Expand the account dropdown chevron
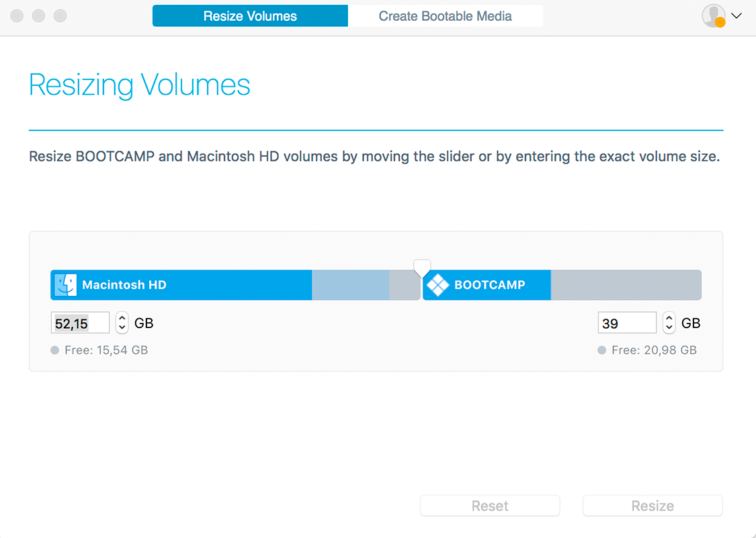 (x=737, y=16)
